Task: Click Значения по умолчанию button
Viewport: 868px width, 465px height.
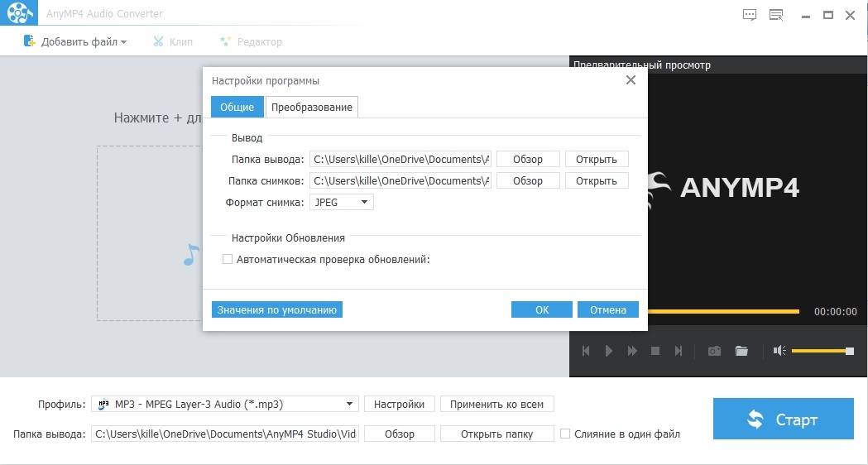Action: click(x=277, y=310)
